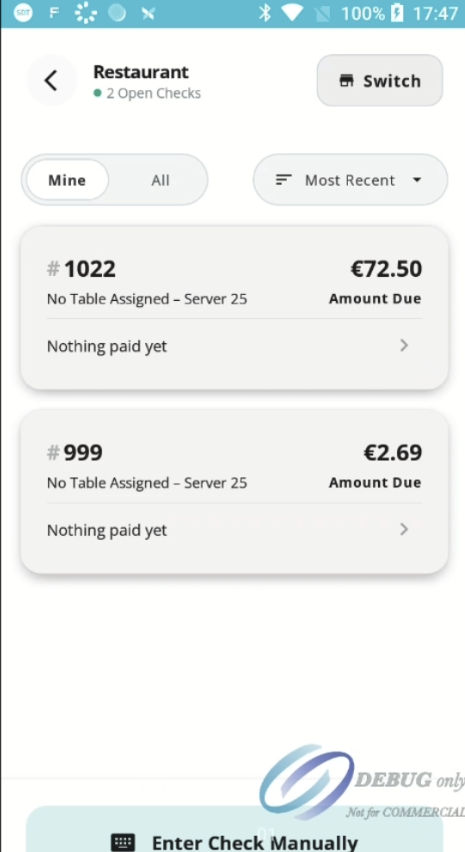
Task: Switch the filter to All checks
Action: (x=160, y=180)
